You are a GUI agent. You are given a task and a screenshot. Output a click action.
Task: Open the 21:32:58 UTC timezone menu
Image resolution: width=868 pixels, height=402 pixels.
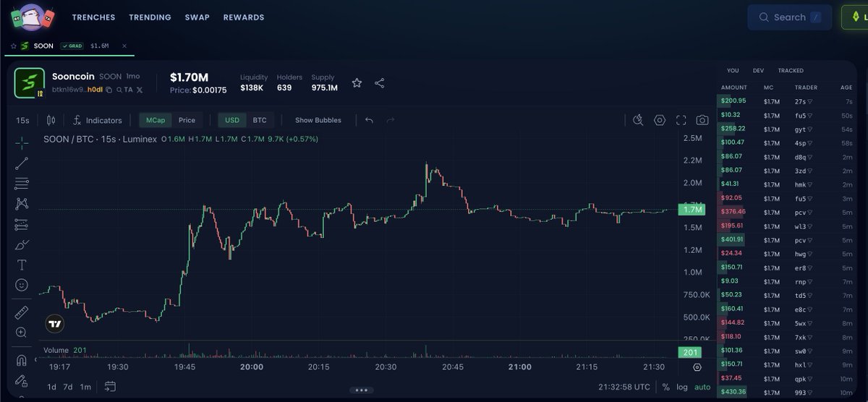click(x=625, y=387)
